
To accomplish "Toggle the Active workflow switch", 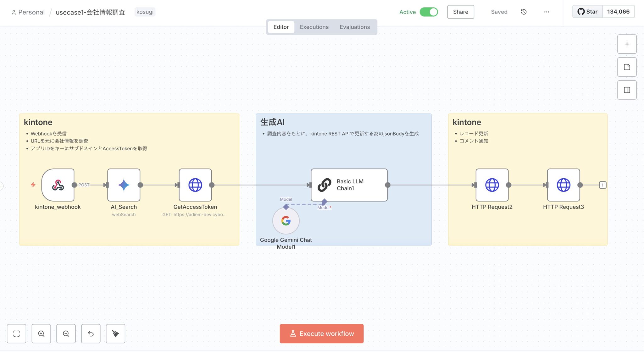I will click(x=429, y=12).
